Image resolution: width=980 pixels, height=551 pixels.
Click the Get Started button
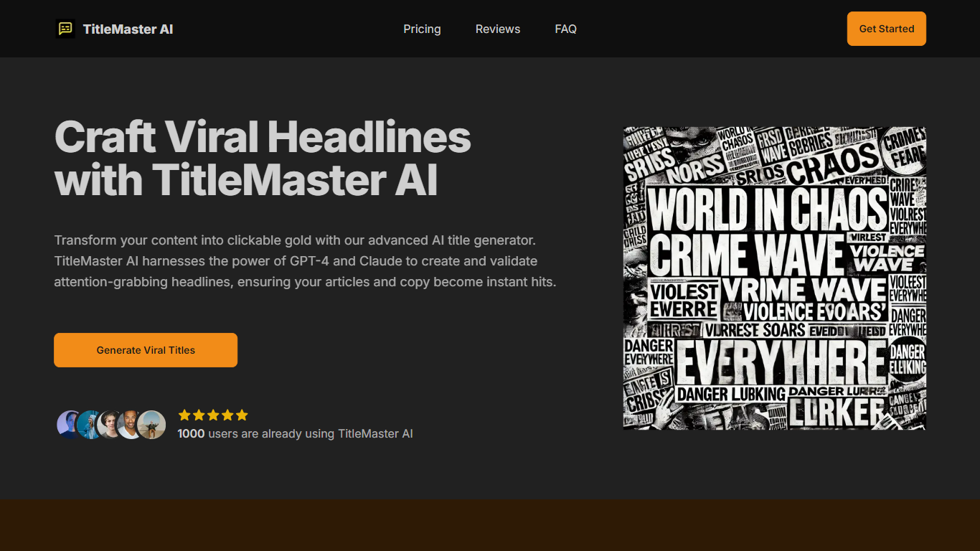(x=887, y=29)
